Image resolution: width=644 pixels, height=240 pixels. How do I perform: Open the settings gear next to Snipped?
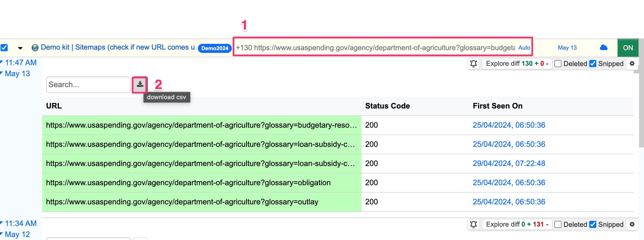(x=632, y=64)
